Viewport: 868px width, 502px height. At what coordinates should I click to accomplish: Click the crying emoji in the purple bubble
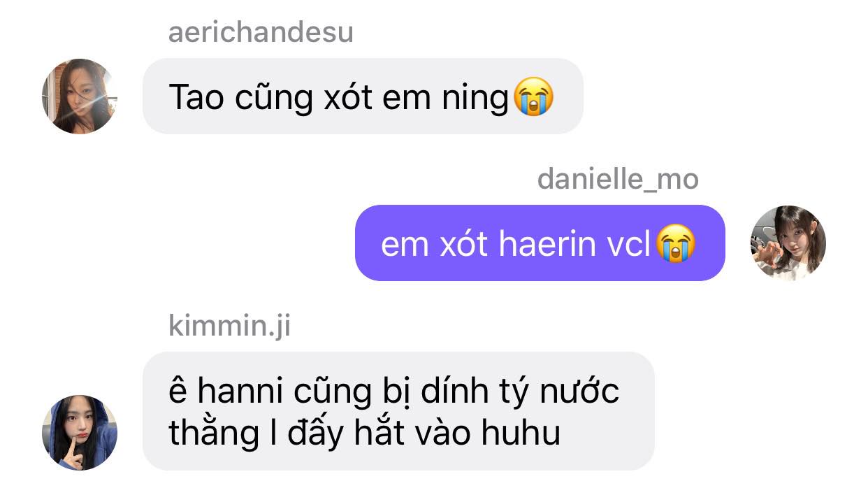click(x=676, y=244)
